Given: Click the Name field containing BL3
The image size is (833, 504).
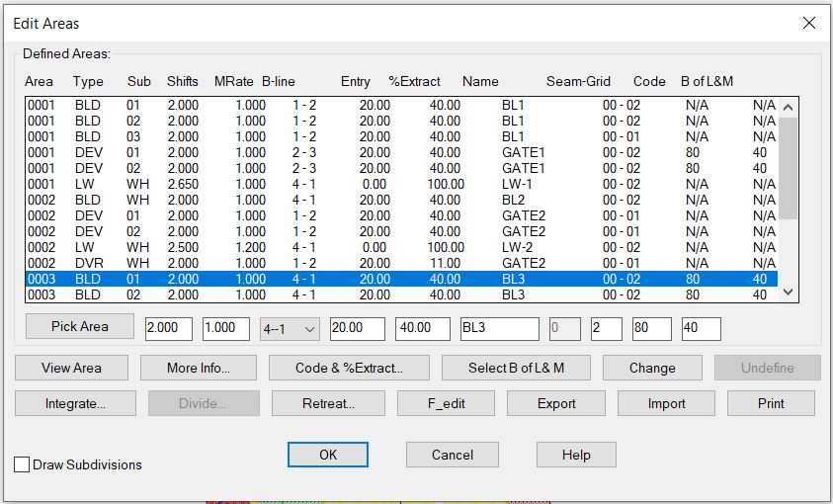Looking at the screenshot, I should (x=499, y=329).
